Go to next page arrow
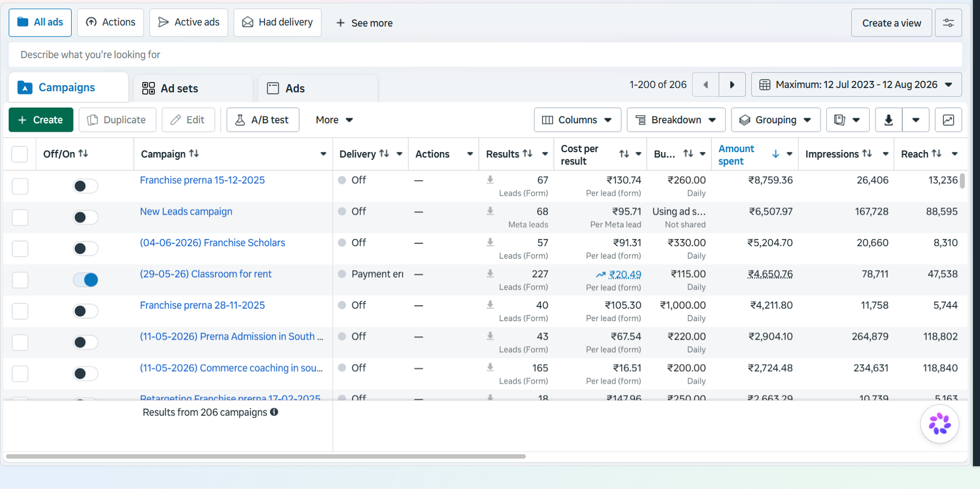 pyautogui.click(x=732, y=85)
